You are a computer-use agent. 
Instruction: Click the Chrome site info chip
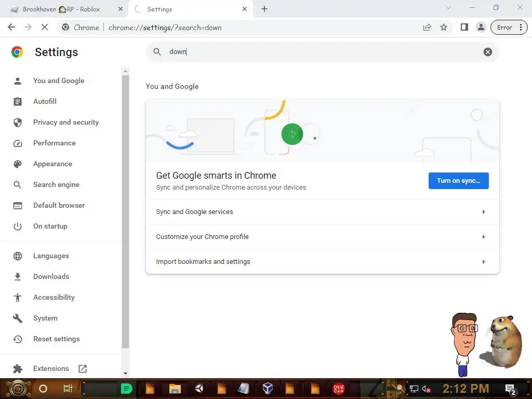[x=81, y=28]
